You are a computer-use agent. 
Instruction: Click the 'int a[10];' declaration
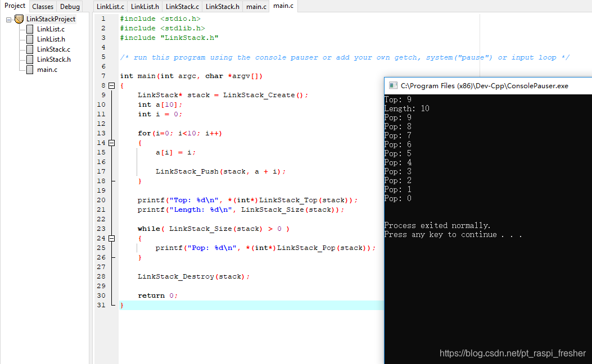pos(160,104)
